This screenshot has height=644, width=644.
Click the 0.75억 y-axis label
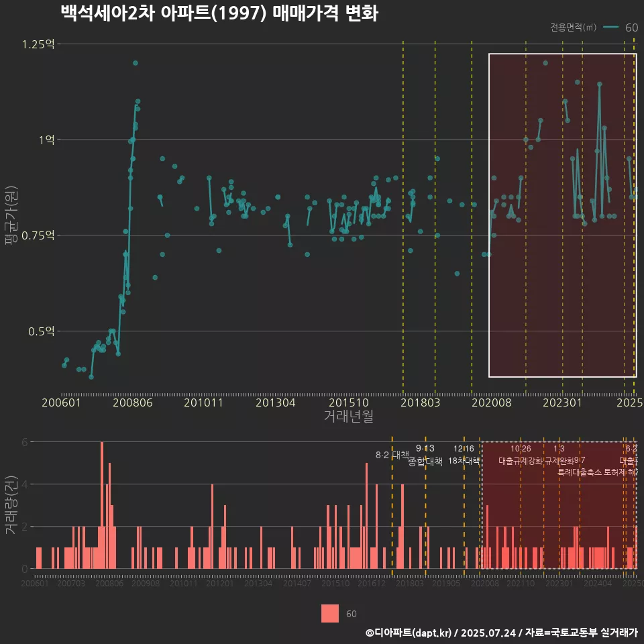coord(38,235)
